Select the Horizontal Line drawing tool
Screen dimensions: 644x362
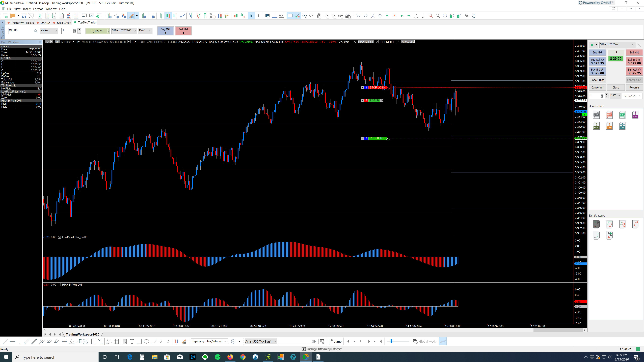(13, 341)
